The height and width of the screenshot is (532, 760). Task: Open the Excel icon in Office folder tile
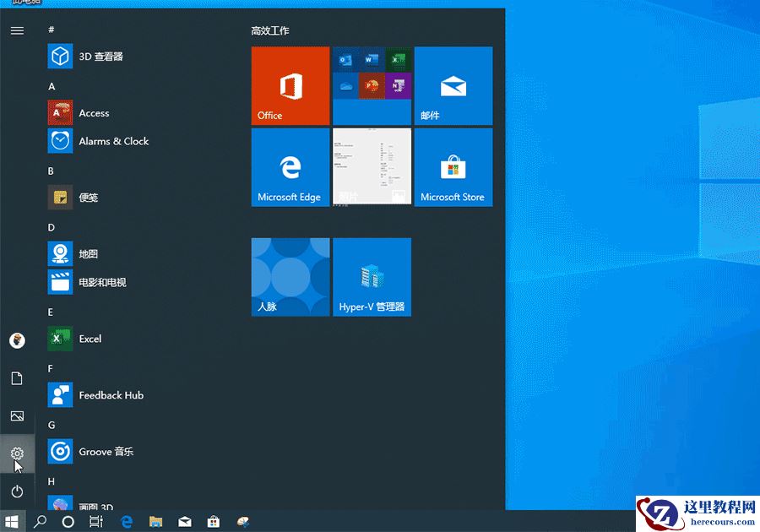398,60
